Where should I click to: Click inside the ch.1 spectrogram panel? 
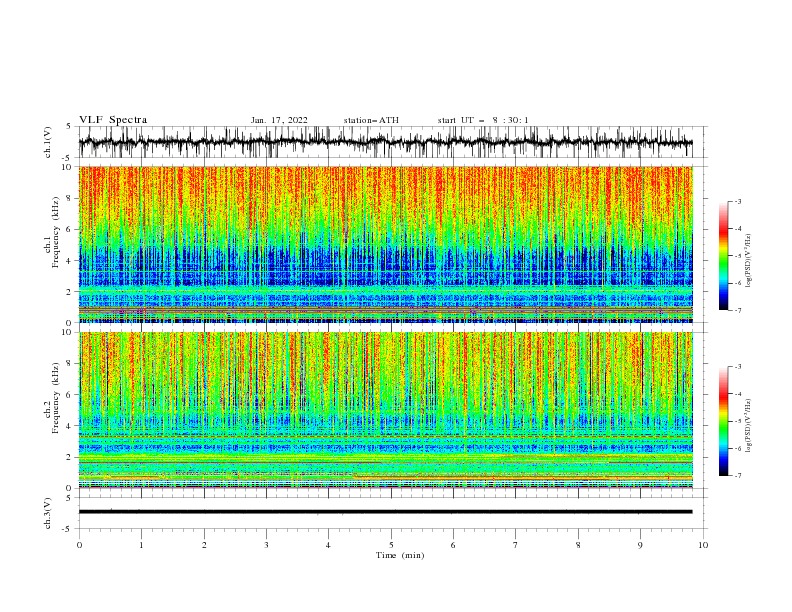[x=385, y=244]
